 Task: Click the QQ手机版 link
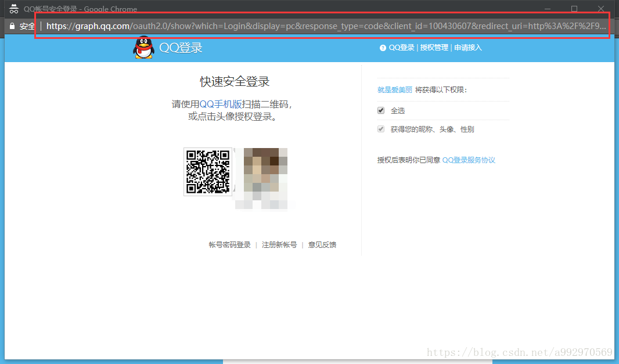point(221,104)
